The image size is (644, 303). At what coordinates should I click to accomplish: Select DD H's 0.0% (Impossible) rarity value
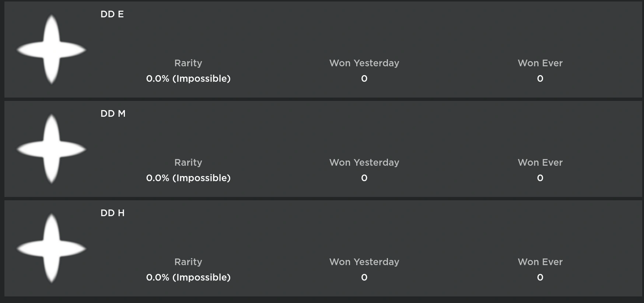pos(188,277)
